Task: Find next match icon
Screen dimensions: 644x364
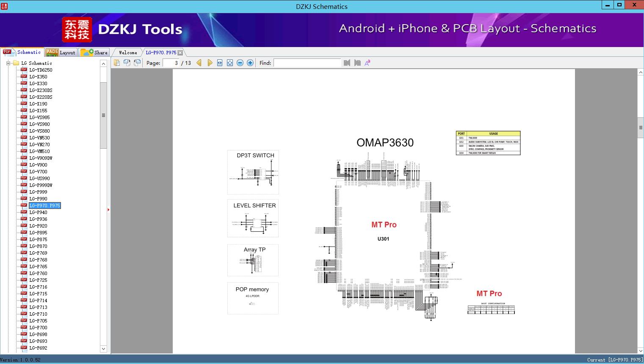Action: coord(357,63)
